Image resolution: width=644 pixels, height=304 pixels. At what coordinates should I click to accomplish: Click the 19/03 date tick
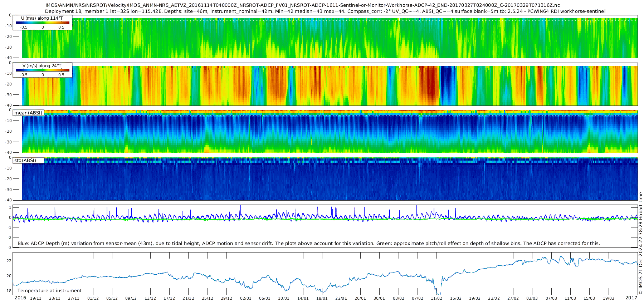pyautogui.click(x=608, y=298)
